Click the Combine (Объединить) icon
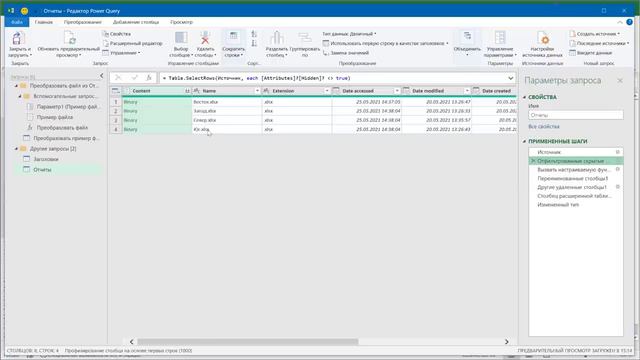 (x=467, y=37)
